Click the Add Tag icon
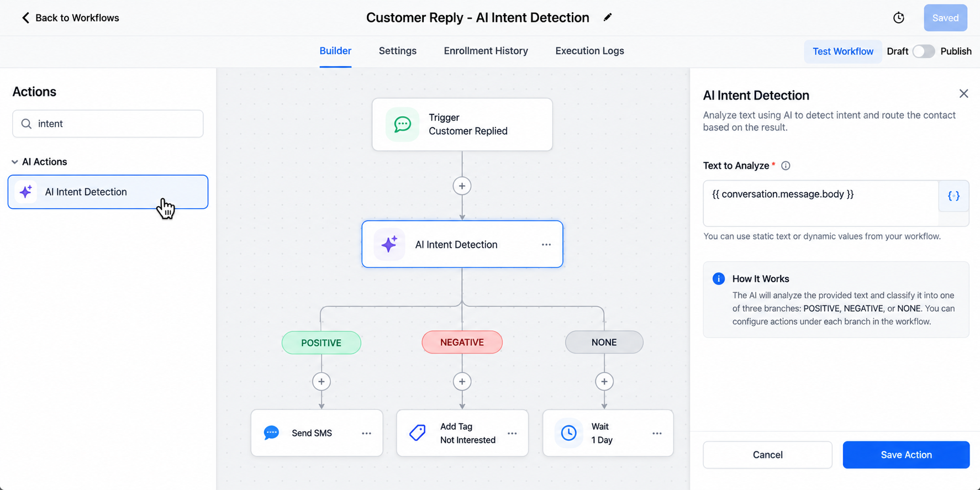Image resolution: width=980 pixels, height=490 pixels. tap(418, 433)
